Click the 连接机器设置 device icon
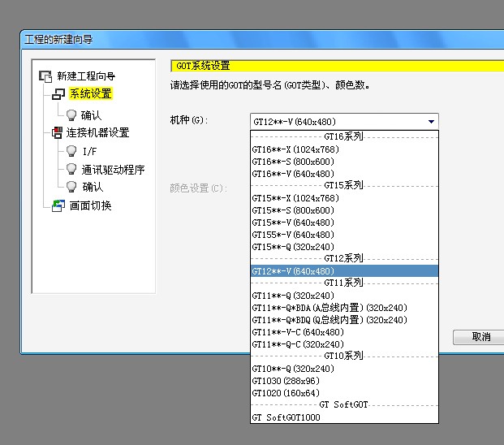 pyautogui.click(x=57, y=132)
